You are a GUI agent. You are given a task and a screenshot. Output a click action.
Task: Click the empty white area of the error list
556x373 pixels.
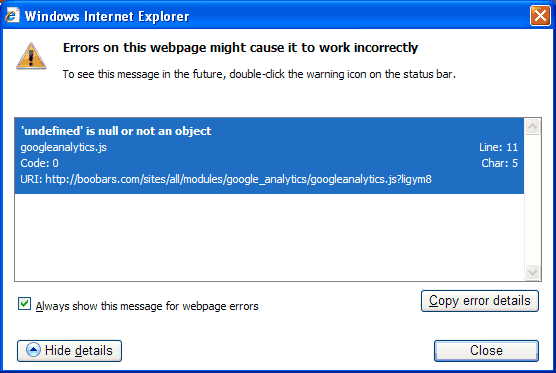tap(269, 237)
